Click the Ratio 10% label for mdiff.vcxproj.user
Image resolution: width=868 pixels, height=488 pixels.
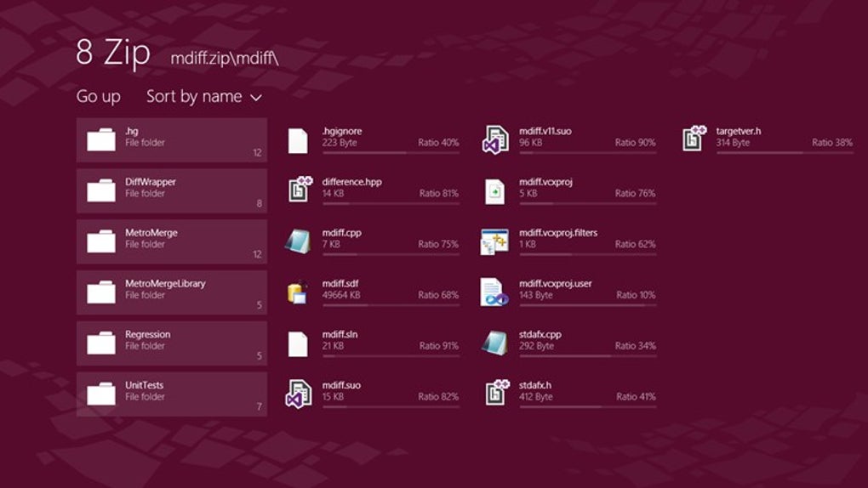tap(636, 296)
